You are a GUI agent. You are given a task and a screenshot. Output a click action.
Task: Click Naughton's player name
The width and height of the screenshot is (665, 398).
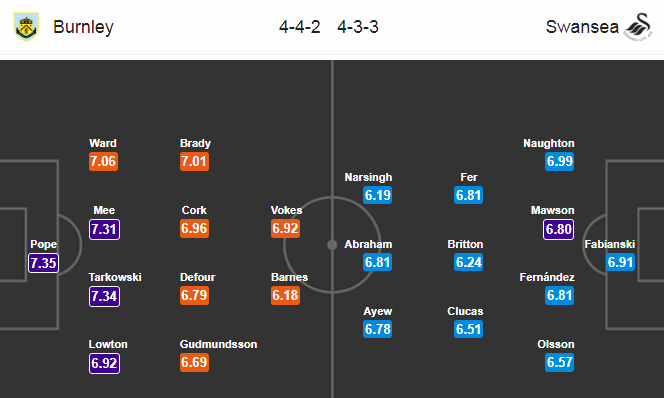[x=549, y=143]
